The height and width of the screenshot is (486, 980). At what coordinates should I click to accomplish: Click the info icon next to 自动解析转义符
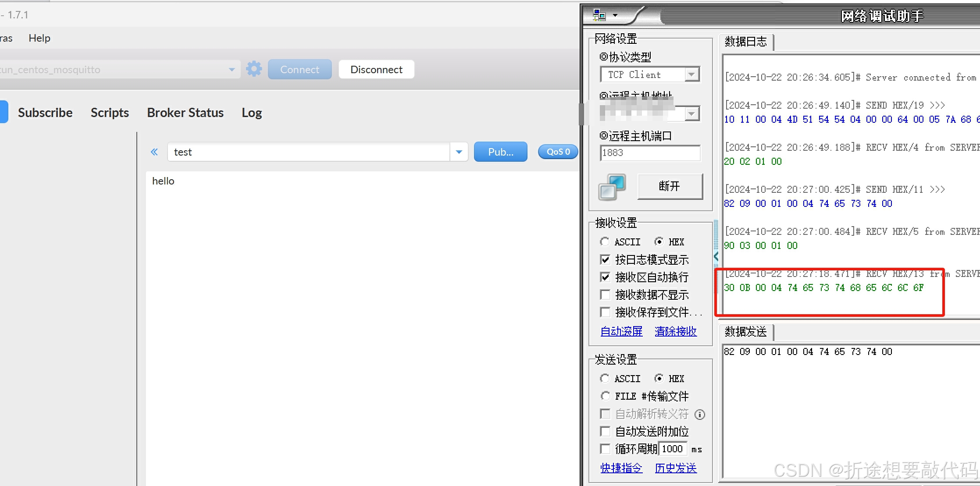(700, 415)
